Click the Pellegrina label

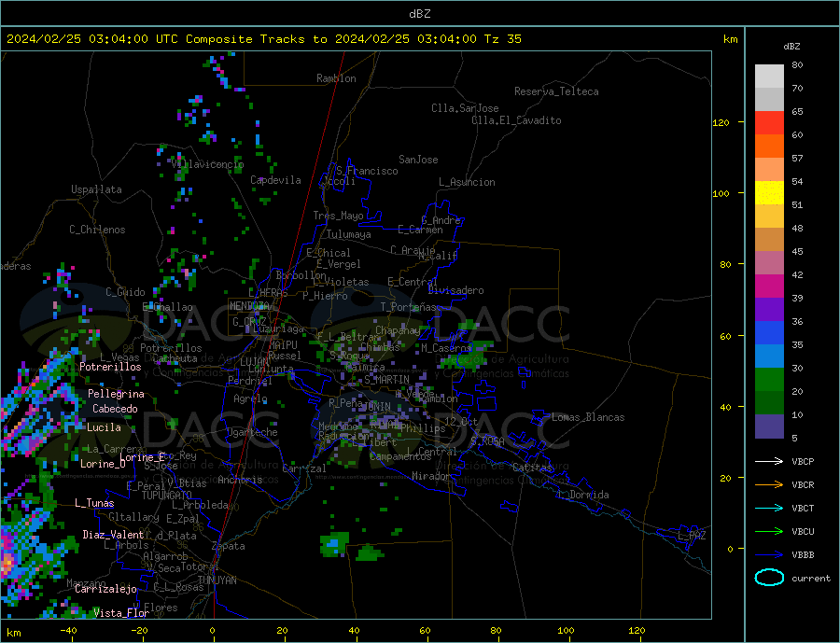pos(117,394)
